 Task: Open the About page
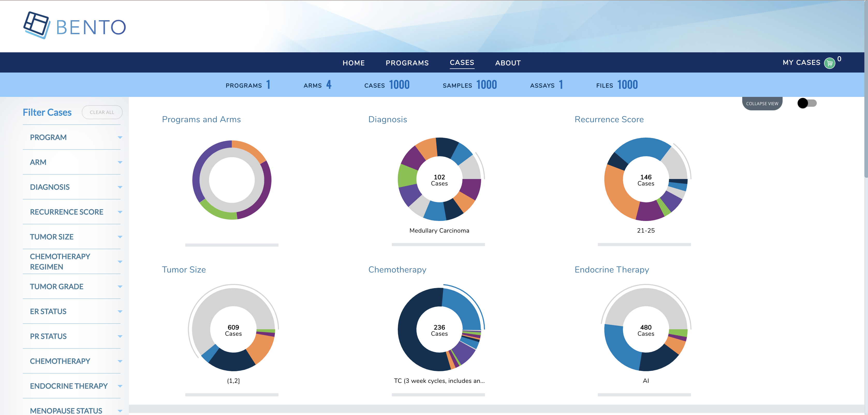508,63
